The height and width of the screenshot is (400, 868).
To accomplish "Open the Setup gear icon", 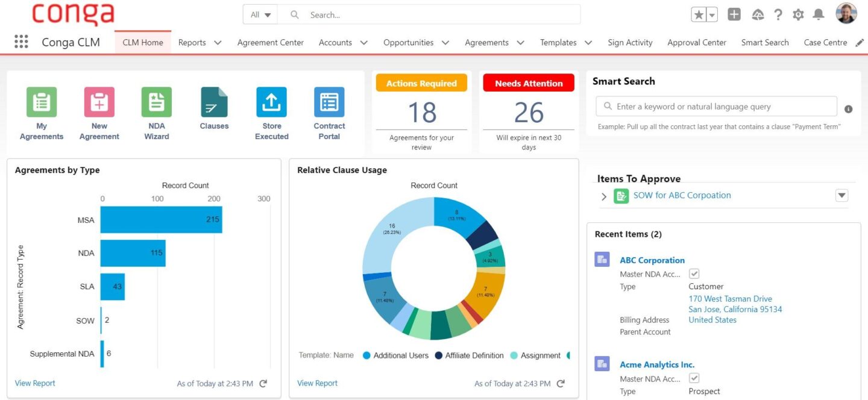I will click(x=797, y=14).
